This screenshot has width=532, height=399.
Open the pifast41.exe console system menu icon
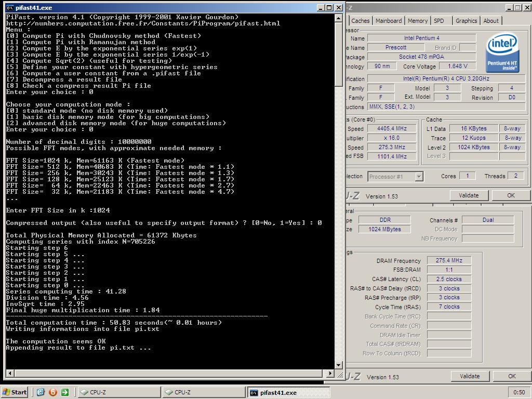(10, 7)
